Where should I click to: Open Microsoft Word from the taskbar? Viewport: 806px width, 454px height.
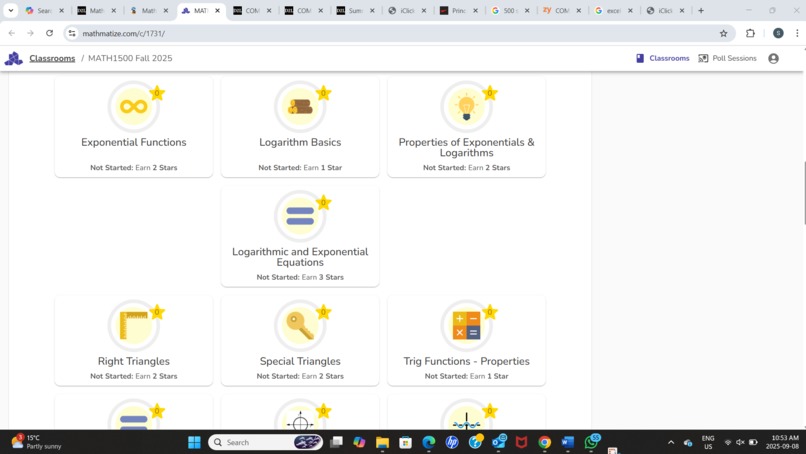point(567,442)
